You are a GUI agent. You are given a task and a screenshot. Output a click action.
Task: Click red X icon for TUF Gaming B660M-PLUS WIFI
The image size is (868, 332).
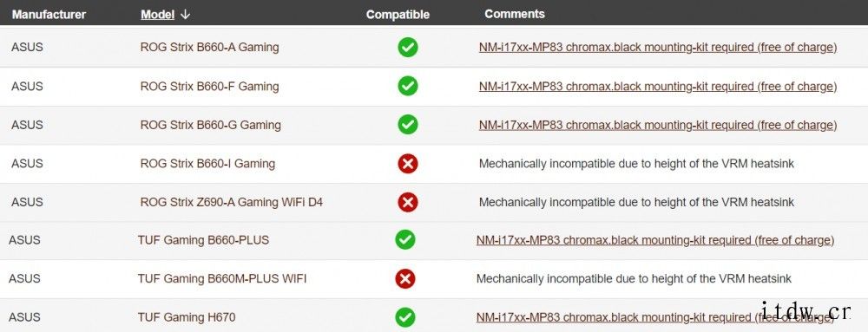pos(405,278)
